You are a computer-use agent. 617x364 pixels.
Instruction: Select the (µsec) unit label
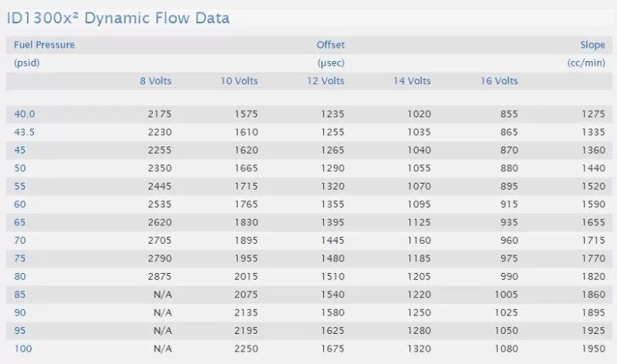(x=331, y=63)
